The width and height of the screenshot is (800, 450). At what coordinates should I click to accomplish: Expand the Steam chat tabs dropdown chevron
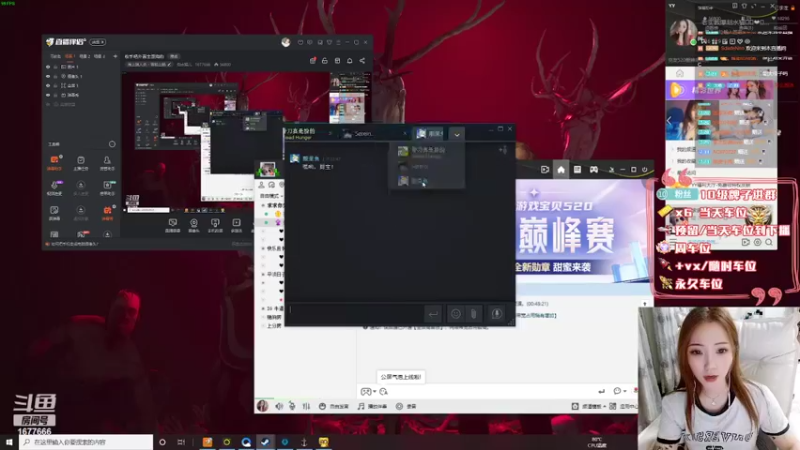[x=457, y=134]
